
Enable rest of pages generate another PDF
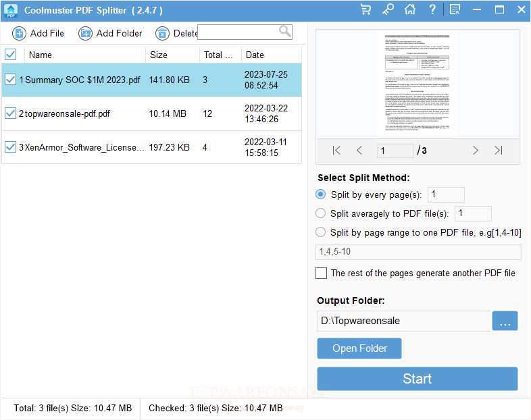[321, 273]
